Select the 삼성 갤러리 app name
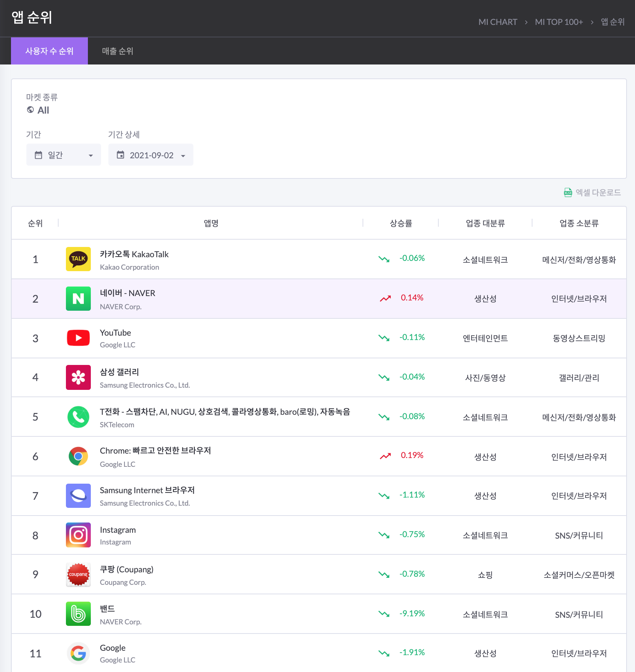This screenshot has width=635, height=672. (119, 372)
